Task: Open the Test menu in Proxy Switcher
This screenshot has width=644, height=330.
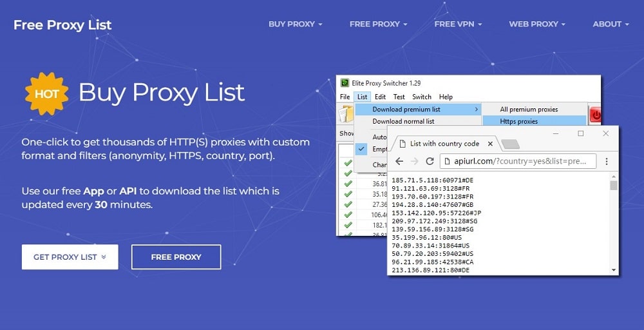Action: (399, 97)
